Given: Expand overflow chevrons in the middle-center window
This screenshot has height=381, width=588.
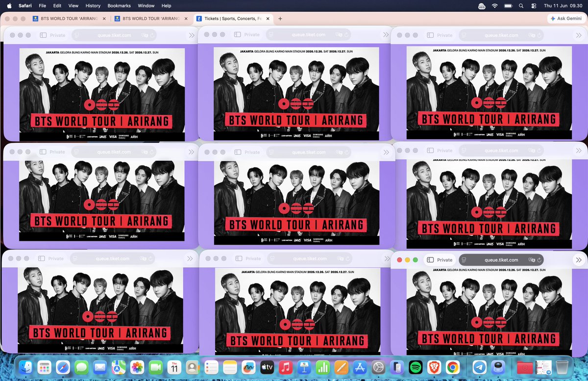Looking at the screenshot, I should (x=386, y=152).
